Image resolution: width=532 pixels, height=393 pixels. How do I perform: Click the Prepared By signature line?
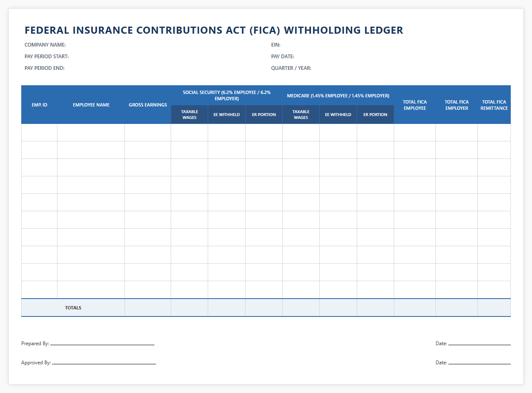[102, 345]
